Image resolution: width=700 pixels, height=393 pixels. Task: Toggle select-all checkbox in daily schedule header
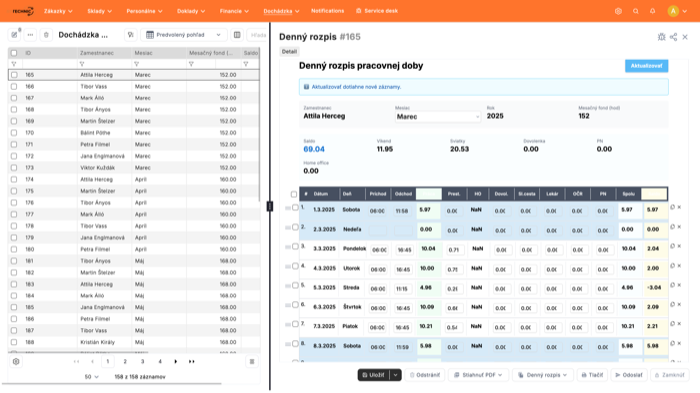[294, 194]
